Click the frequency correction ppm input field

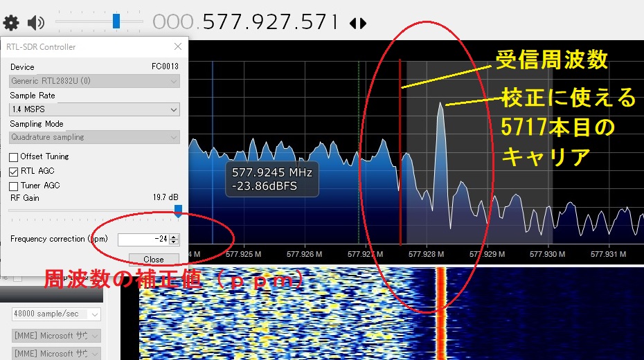[x=143, y=240]
